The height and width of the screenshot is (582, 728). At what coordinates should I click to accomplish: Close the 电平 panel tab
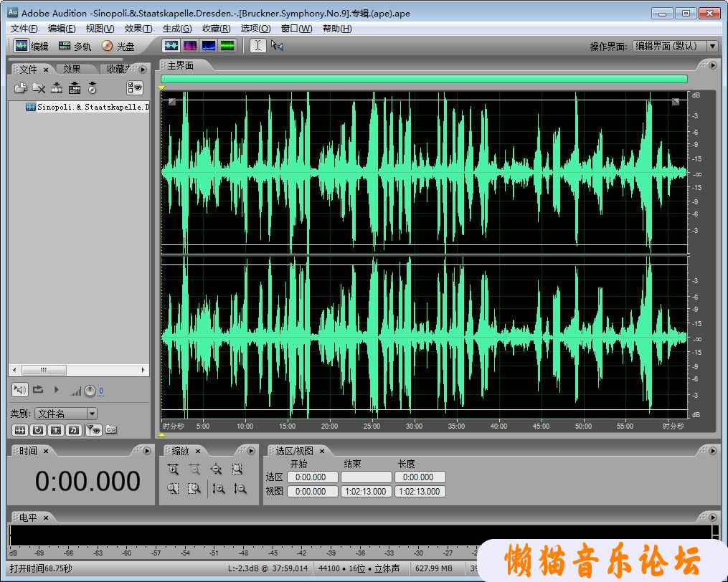pos(46,517)
